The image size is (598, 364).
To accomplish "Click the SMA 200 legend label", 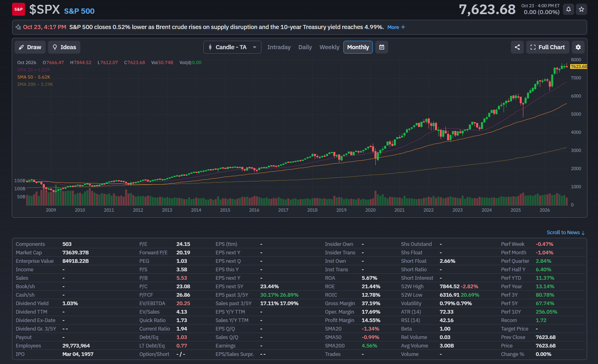I will (x=26, y=84).
